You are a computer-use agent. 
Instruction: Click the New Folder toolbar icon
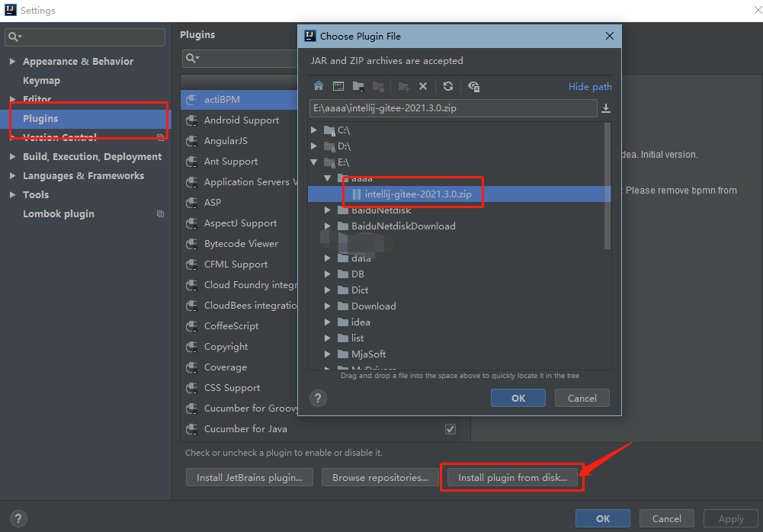click(403, 86)
